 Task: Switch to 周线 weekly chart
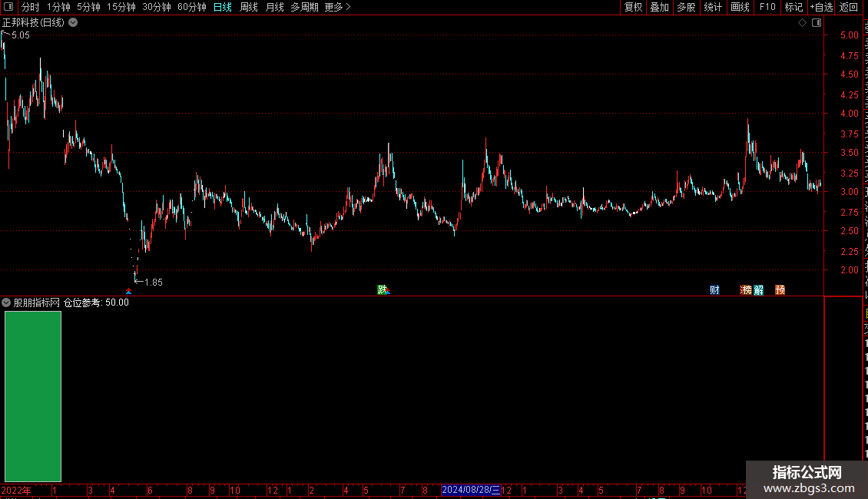[x=249, y=7]
